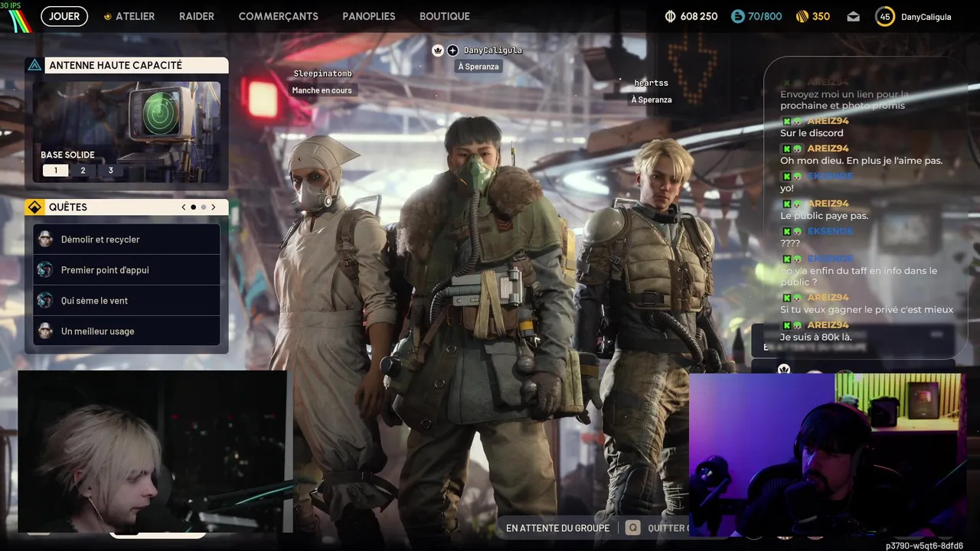Click the 608 250 coin balance
This screenshot has width=980, height=551.
click(x=699, y=16)
